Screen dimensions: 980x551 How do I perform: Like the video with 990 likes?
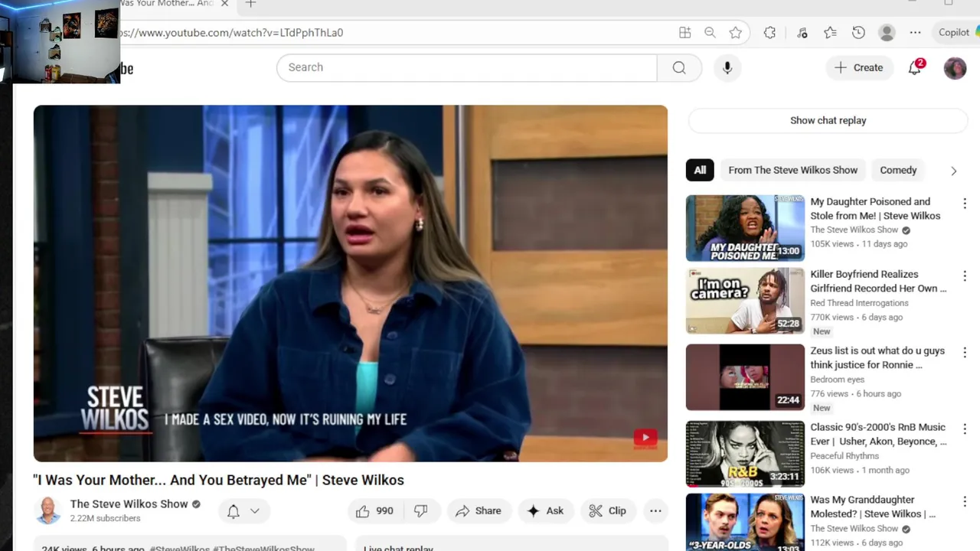[x=374, y=511]
